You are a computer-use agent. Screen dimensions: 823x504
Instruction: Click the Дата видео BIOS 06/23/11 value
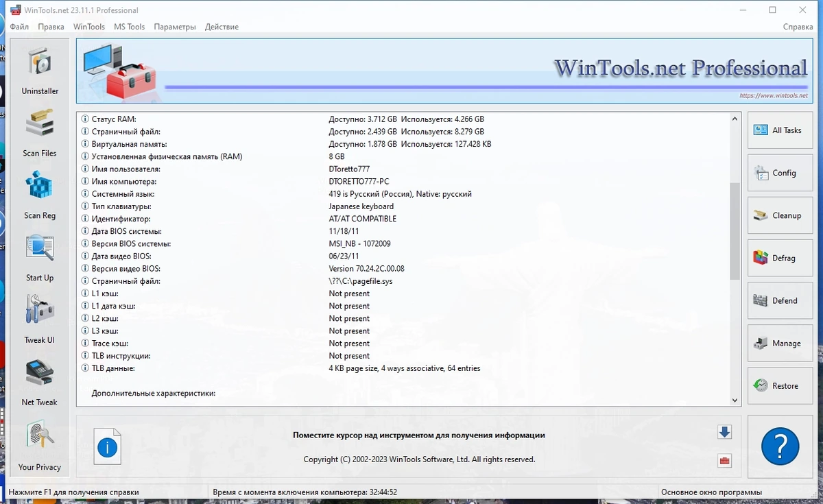pos(343,256)
